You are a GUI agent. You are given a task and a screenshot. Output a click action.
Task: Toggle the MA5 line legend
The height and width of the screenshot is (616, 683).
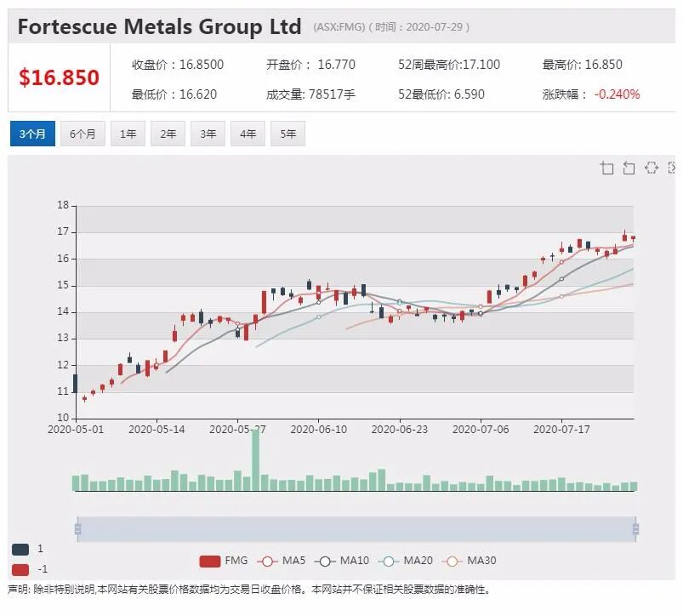[x=282, y=561]
